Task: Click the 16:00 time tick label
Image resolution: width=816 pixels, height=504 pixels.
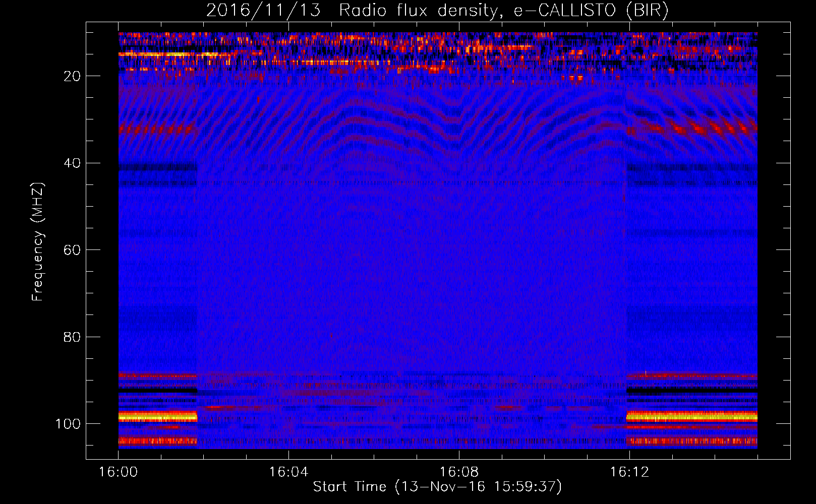Action: (x=119, y=472)
